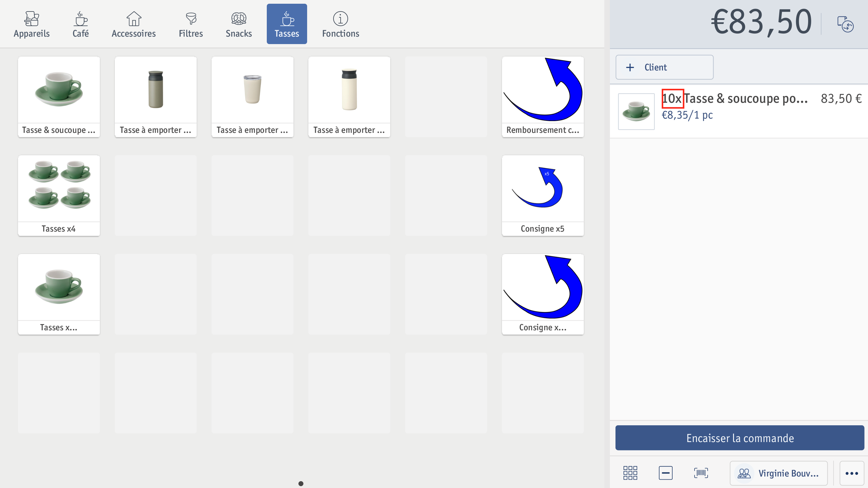
Task: Click the 10x quantity on order line
Action: [672, 98]
